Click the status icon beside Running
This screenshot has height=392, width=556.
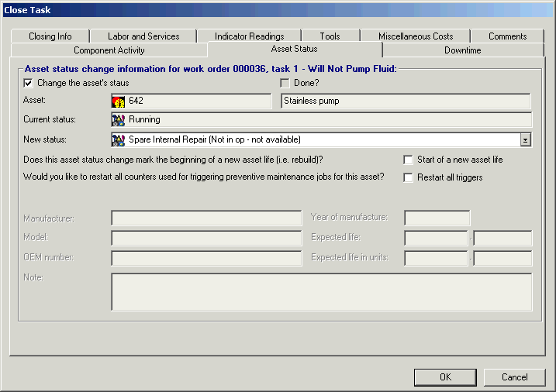tap(119, 120)
